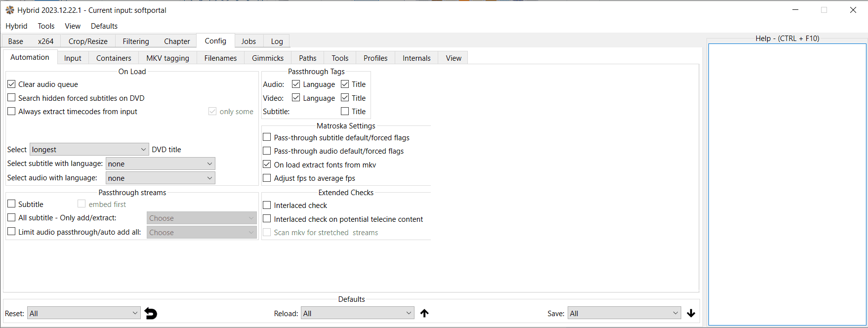The height and width of the screenshot is (328, 868).
Task: Open the DVD title selection dropdown
Action: pyautogui.click(x=89, y=149)
